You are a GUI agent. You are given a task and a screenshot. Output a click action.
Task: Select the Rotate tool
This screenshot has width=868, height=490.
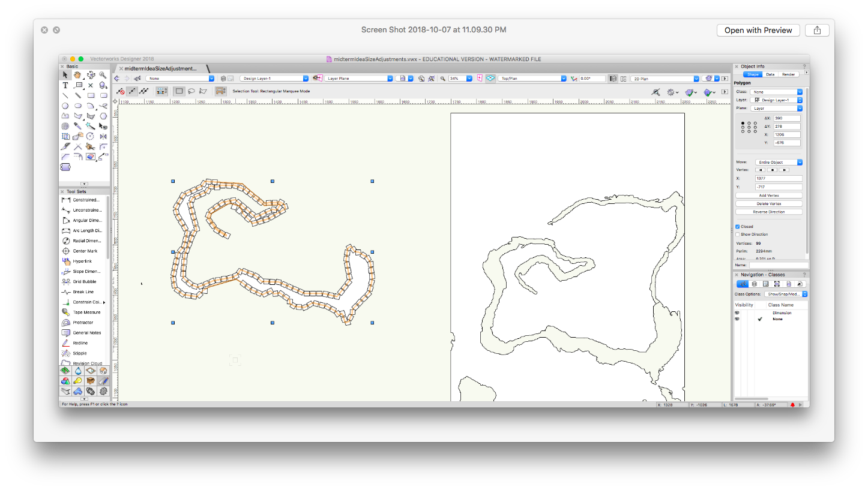(x=91, y=137)
